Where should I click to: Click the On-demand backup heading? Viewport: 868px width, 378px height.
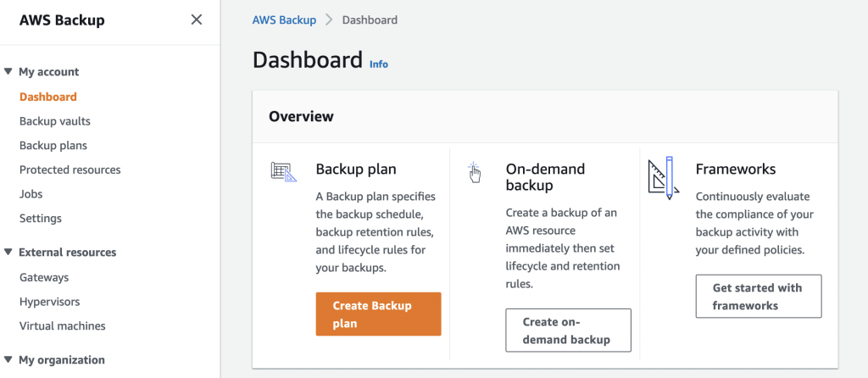[545, 177]
